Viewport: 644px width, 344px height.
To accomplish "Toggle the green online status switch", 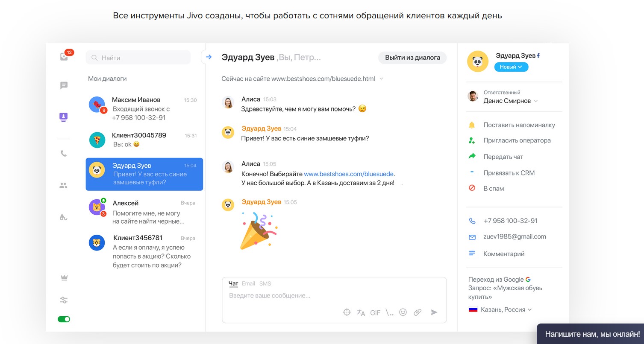I will click(x=64, y=319).
